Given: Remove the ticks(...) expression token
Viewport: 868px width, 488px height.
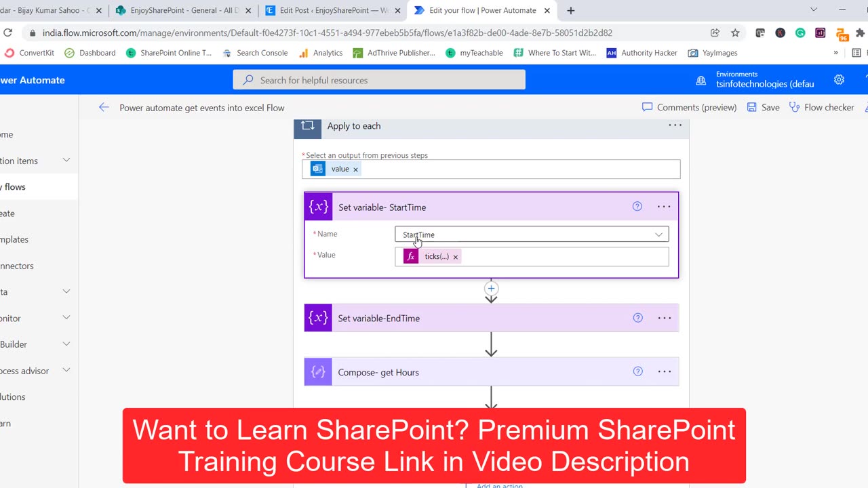Looking at the screenshot, I should tap(456, 257).
